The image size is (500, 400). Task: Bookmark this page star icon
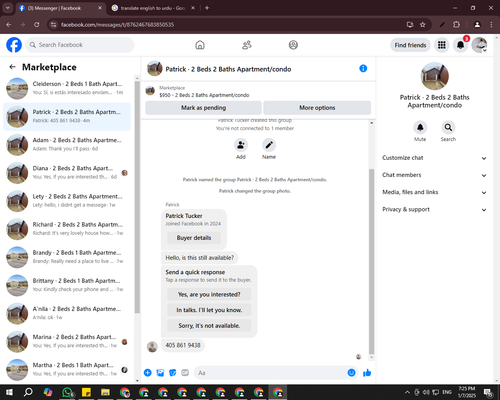tap(423, 25)
